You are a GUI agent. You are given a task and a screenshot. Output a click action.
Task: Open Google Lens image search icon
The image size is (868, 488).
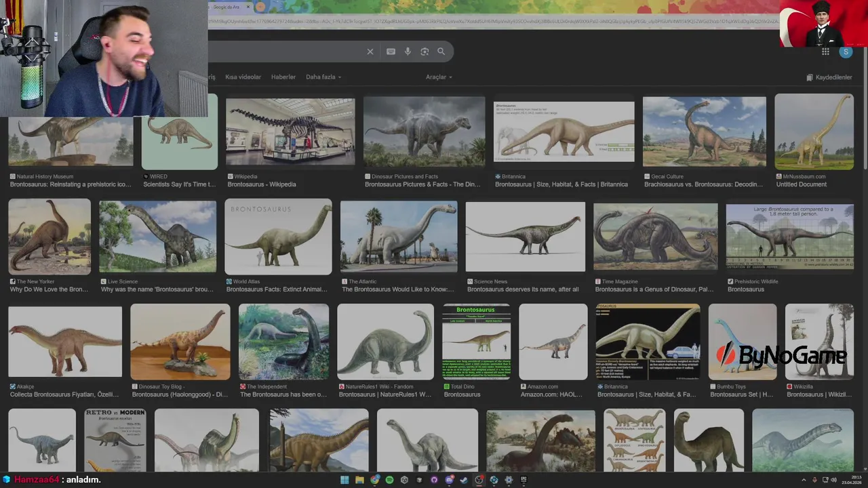pyautogui.click(x=425, y=52)
